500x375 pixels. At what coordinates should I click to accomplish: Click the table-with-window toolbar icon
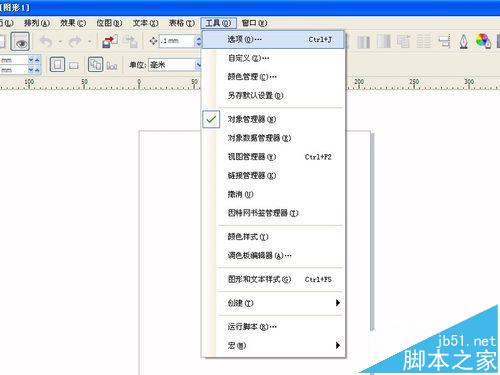coord(403,41)
